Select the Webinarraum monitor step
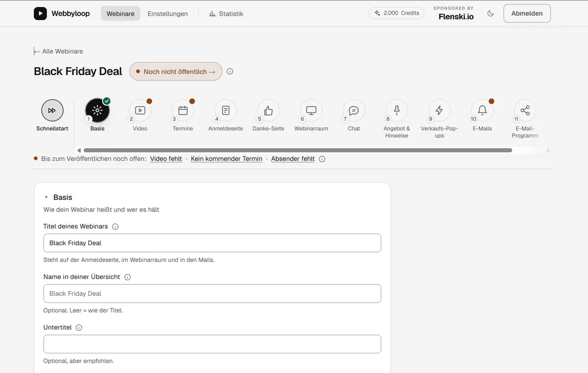This screenshot has width=588, height=373. [311, 111]
